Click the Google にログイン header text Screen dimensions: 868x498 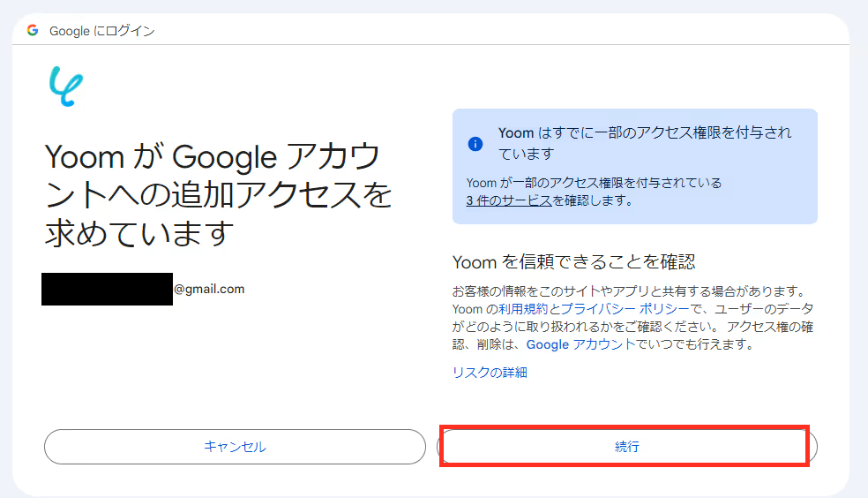pos(101,31)
